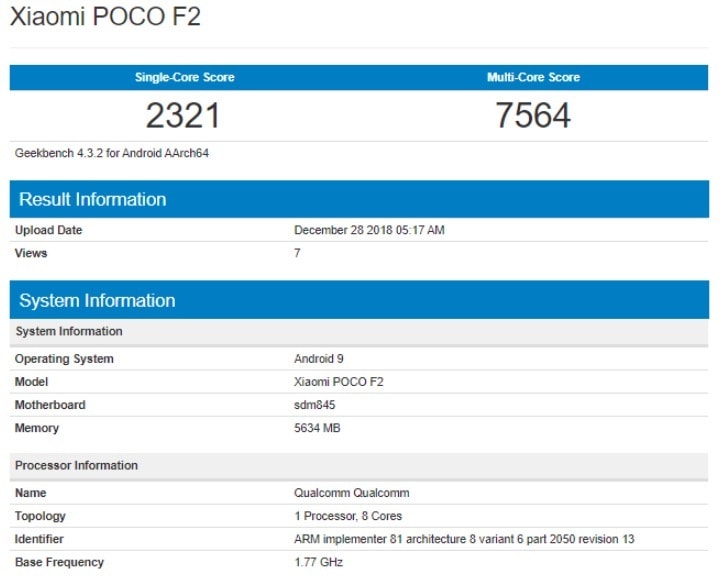Click the sdm845 motherboard value
This screenshot has height=582, width=721.
pyautogui.click(x=315, y=405)
